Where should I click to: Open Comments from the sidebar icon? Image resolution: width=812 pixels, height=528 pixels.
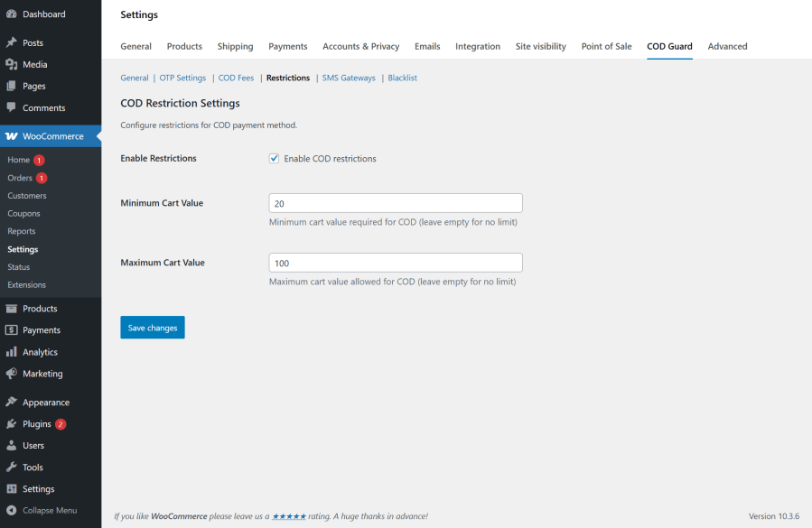(x=11, y=109)
